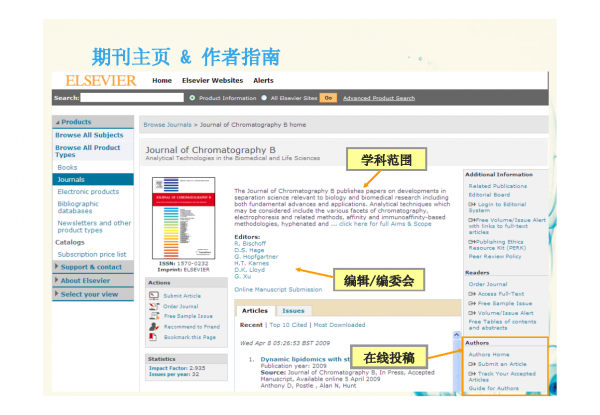Click the icon beside Track Your Accepted Articles

tap(472, 374)
